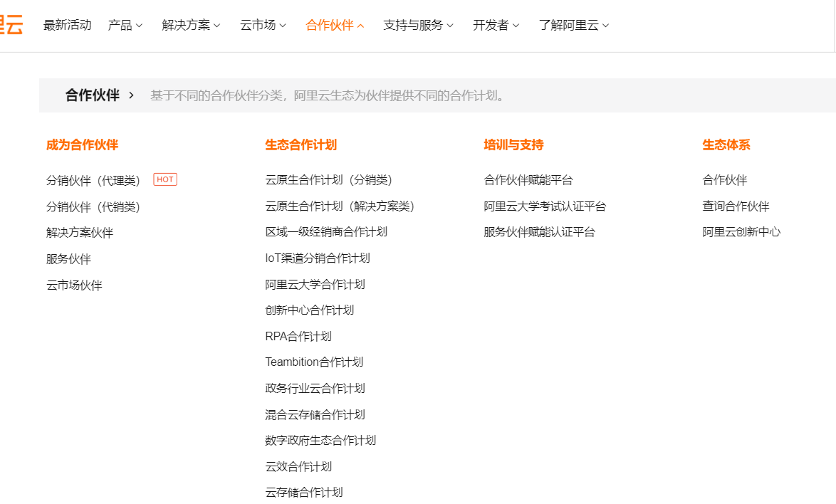Viewport: 836px width, 504px height.
Task: Choose RPA合作计划
Action: point(298,336)
